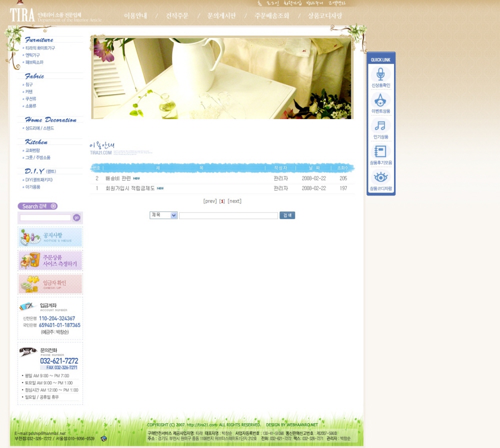Open the 견적주문 top menu item
500x448 pixels.
(x=177, y=16)
